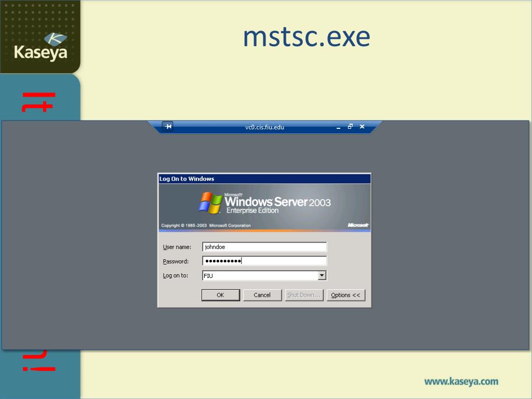This screenshot has width=532, height=399.
Task: Click the Windows flag logo in banner
Action: [210, 203]
